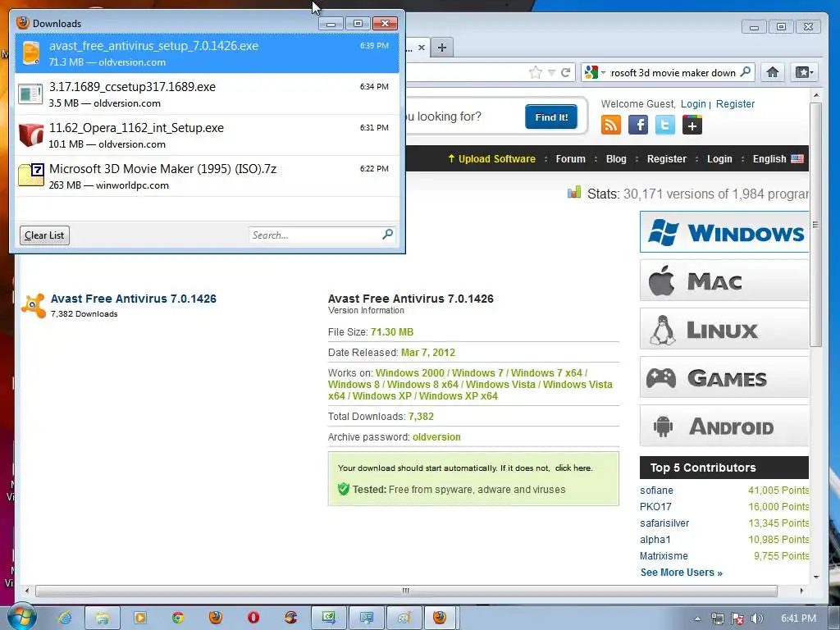The image size is (840, 630).
Task: Click Upload Software in navigation bar
Action: [x=492, y=158]
